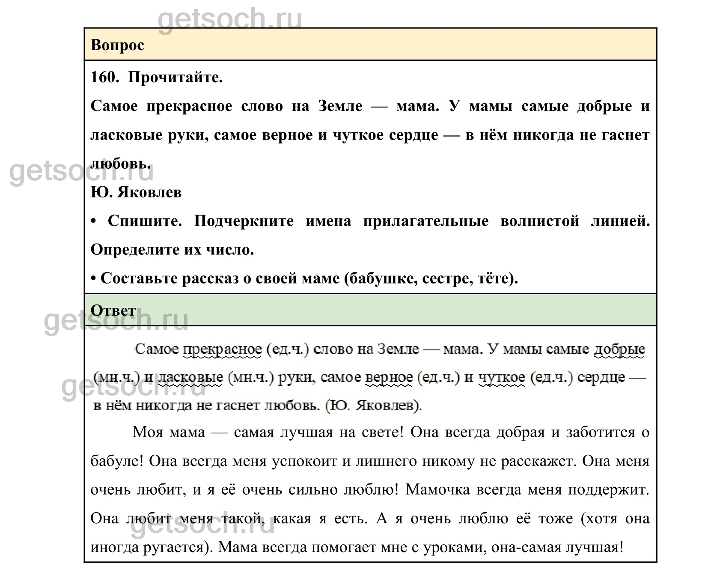
Task: Click wavy-underlined 'чуткое' in the answer
Action: click(501, 377)
